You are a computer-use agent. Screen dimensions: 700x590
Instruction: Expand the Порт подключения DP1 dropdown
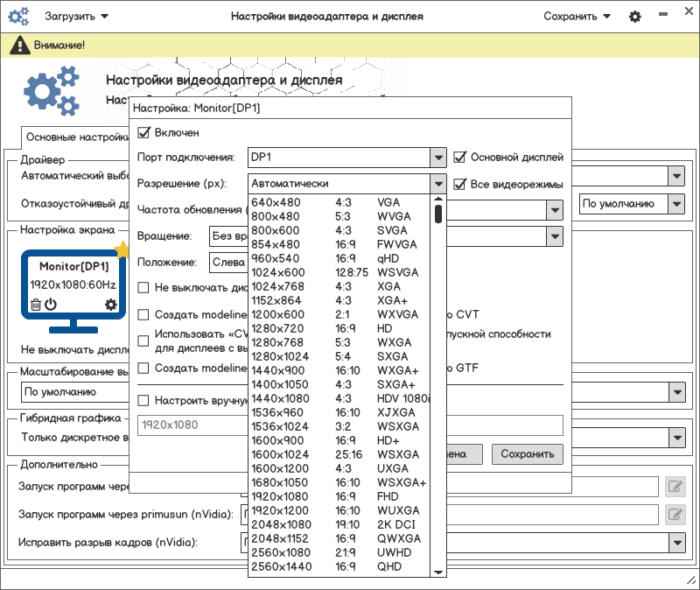(438, 158)
